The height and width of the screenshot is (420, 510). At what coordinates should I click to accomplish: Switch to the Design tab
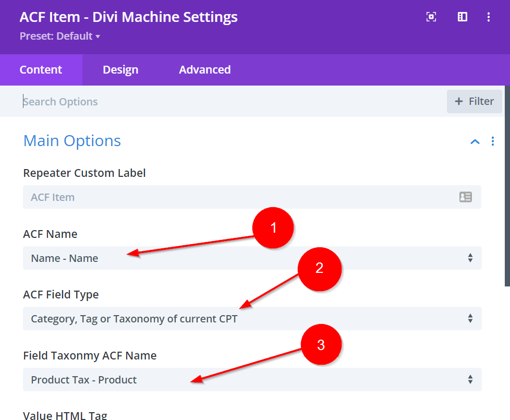pyautogui.click(x=120, y=70)
